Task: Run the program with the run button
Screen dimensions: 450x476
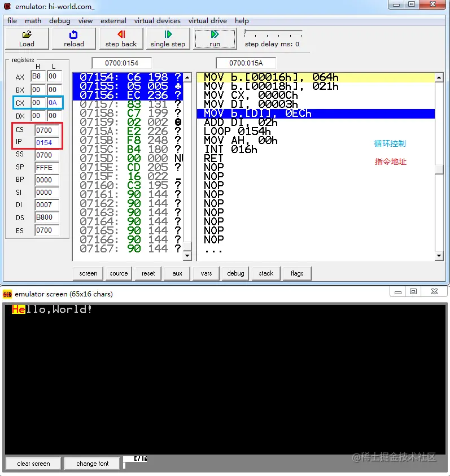Action: 215,38
